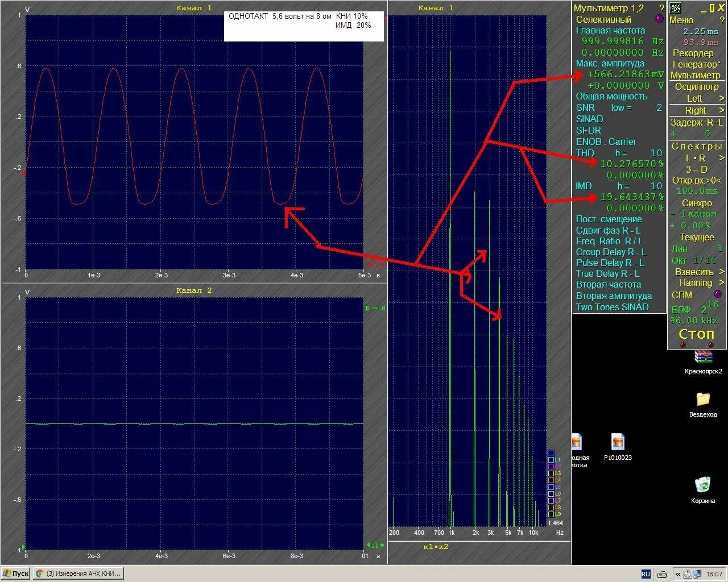Select the THD measurement label
Screen dimensions: 728x582
coord(585,153)
